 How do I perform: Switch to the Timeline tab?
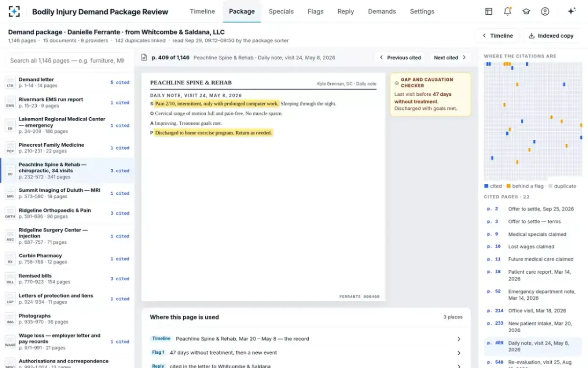(x=202, y=11)
